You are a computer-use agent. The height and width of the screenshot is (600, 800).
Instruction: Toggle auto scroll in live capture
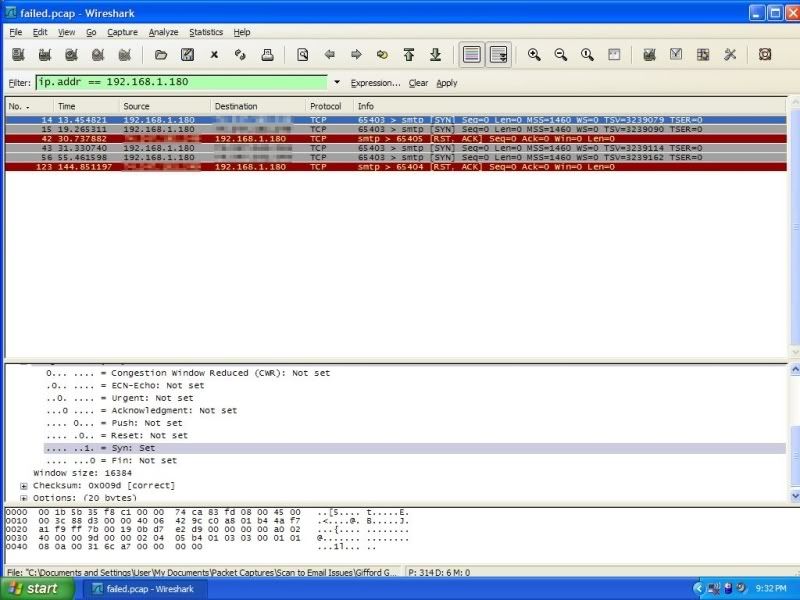pos(498,55)
